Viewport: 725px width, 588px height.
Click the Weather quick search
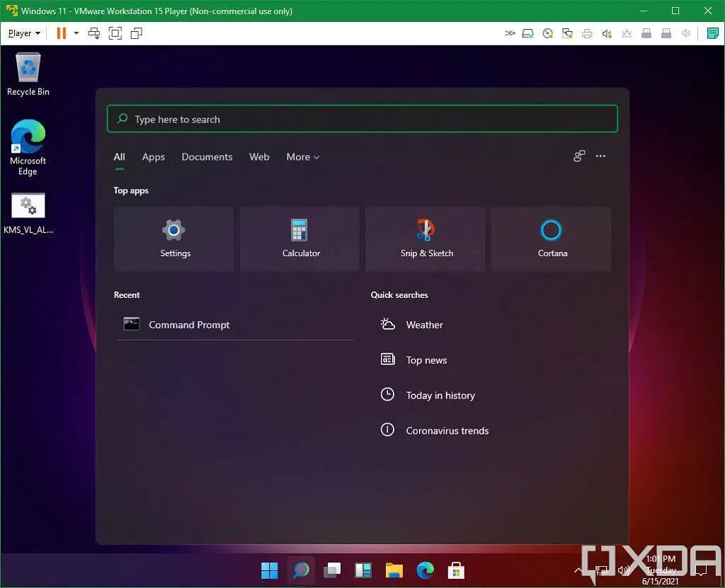tap(424, 325)
